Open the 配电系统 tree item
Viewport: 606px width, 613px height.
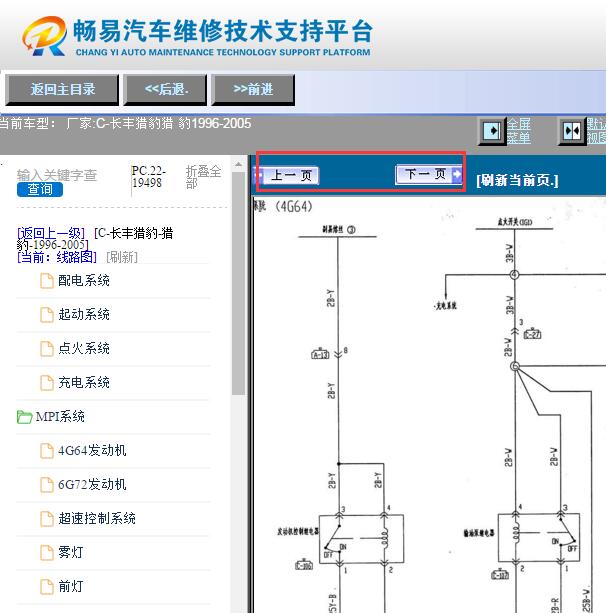pos(84,280)
